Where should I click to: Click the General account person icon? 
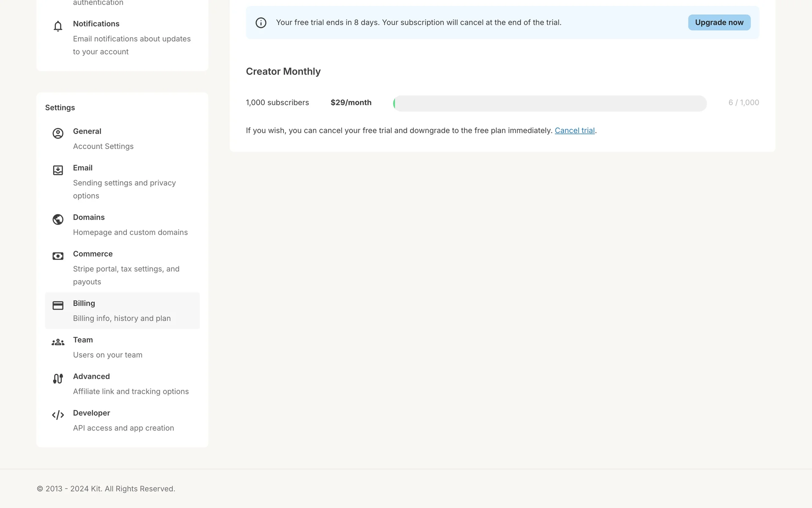(58, 133)
